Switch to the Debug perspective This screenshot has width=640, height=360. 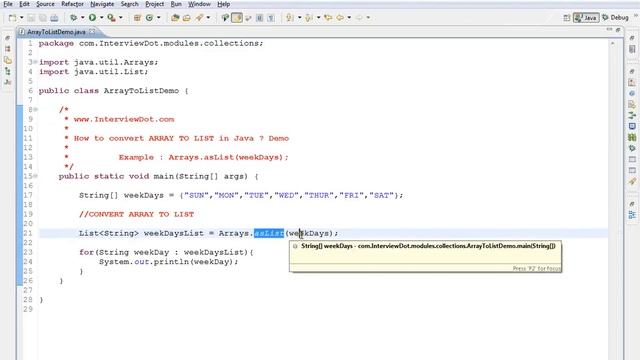tap(616, 18)
